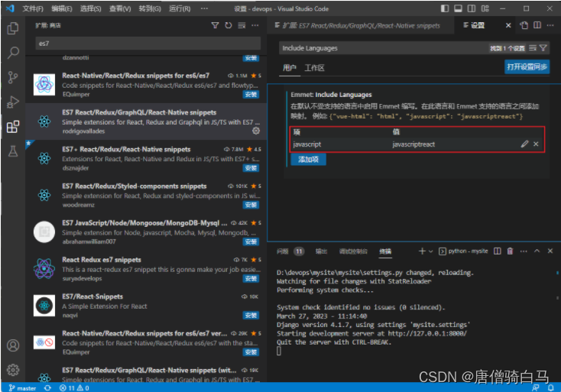Show more menu bar items ellipsis

(x=204, y=8)
